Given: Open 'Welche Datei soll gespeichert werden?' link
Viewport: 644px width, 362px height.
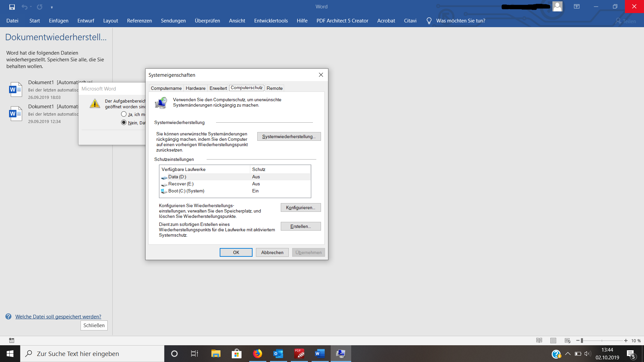Looking at the screenshot, I should 58,316.
